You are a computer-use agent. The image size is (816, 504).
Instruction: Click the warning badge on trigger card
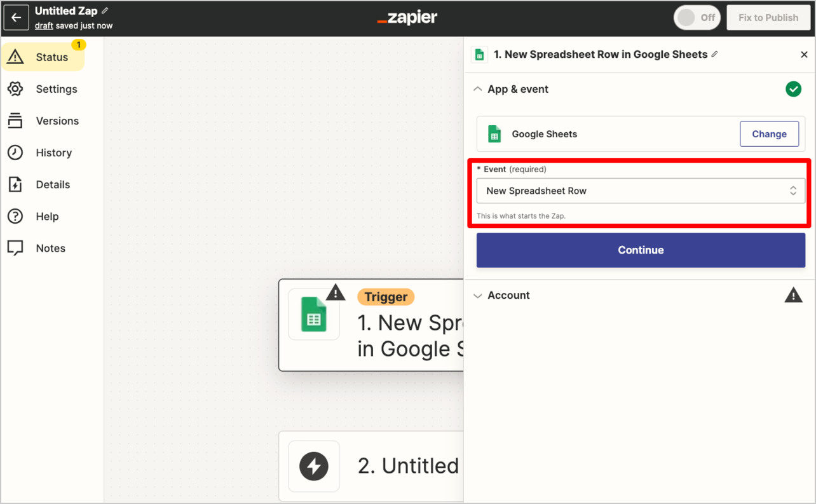(x=336, y=292)
